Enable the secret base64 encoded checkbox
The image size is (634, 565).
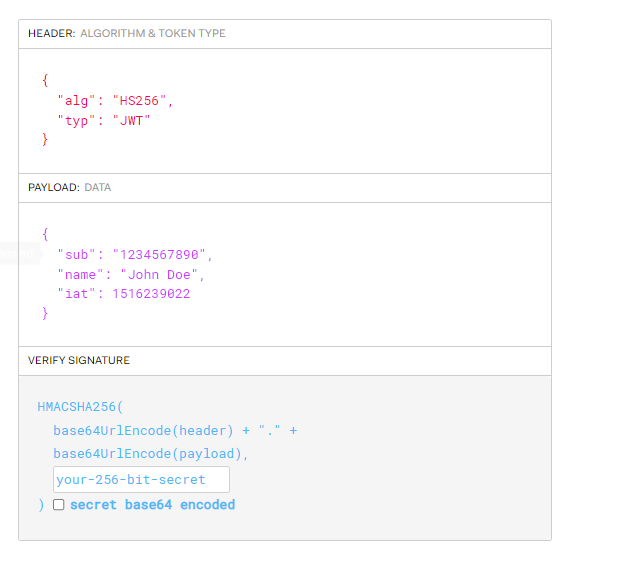58,505
